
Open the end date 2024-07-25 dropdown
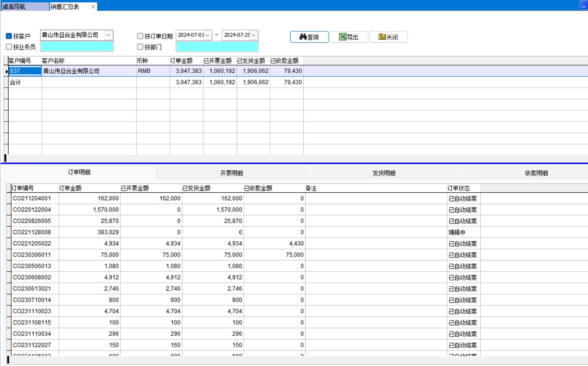(x=254, y=35)
